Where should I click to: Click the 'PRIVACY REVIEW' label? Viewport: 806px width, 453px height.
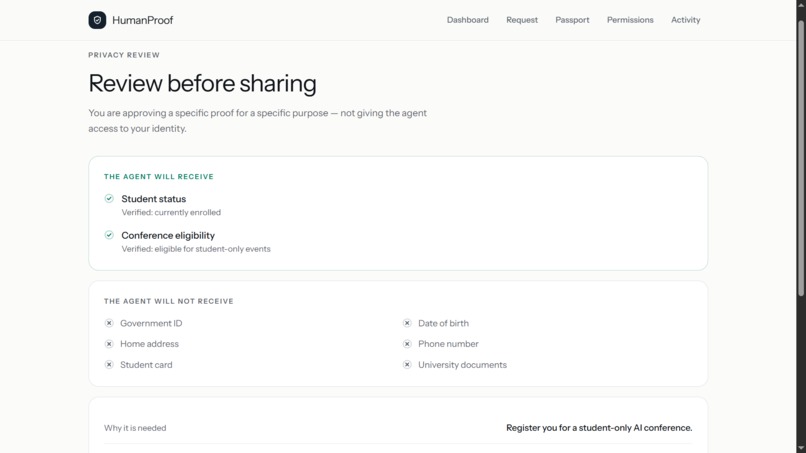(x=124, y=55)
